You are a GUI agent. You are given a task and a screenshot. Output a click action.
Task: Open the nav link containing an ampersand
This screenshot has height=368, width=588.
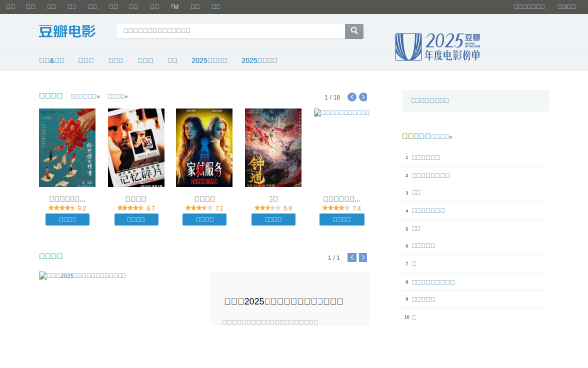coord(52,61)
